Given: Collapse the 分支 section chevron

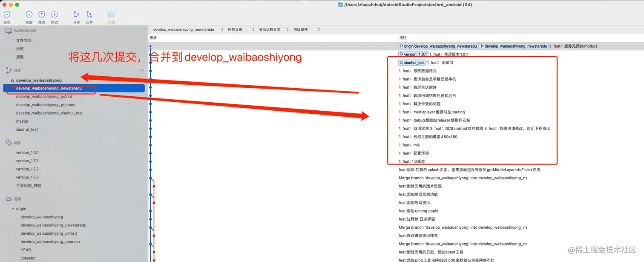Looking at the screenshot, I should click(x=142, y=70).
